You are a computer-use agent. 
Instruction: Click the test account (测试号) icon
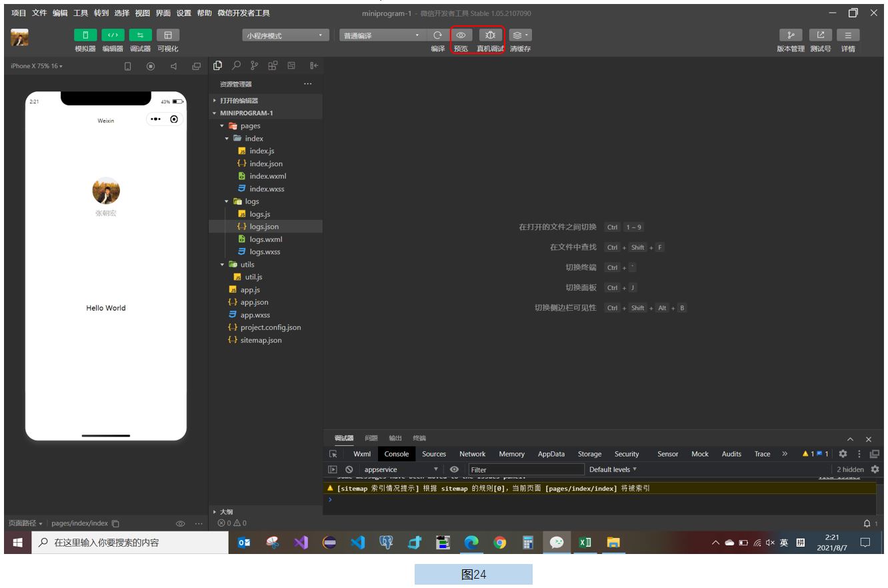tap(821, 35)
